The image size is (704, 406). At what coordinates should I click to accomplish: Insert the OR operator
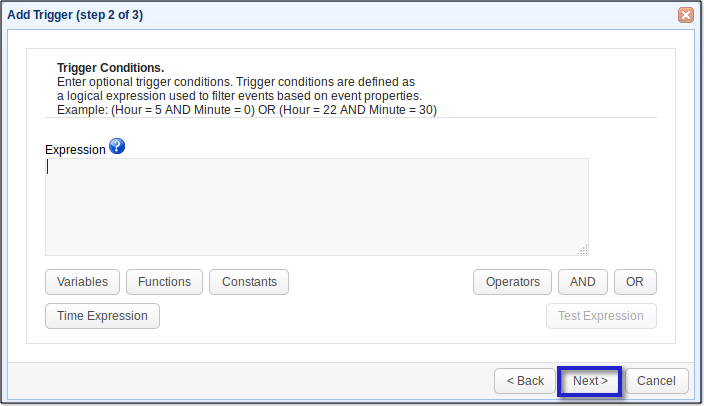click(x=635, y=282)
